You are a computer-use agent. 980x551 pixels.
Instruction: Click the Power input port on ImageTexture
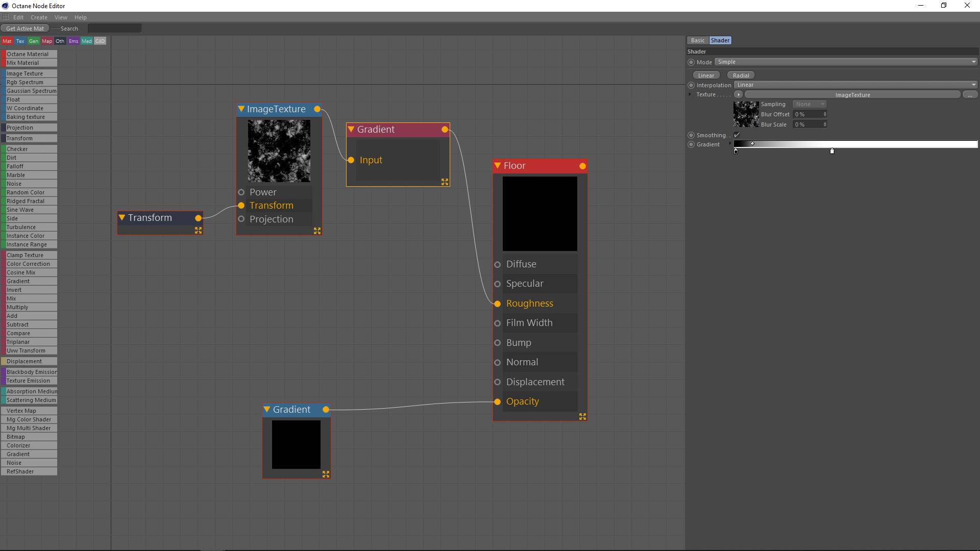click(x=241, y=192)
